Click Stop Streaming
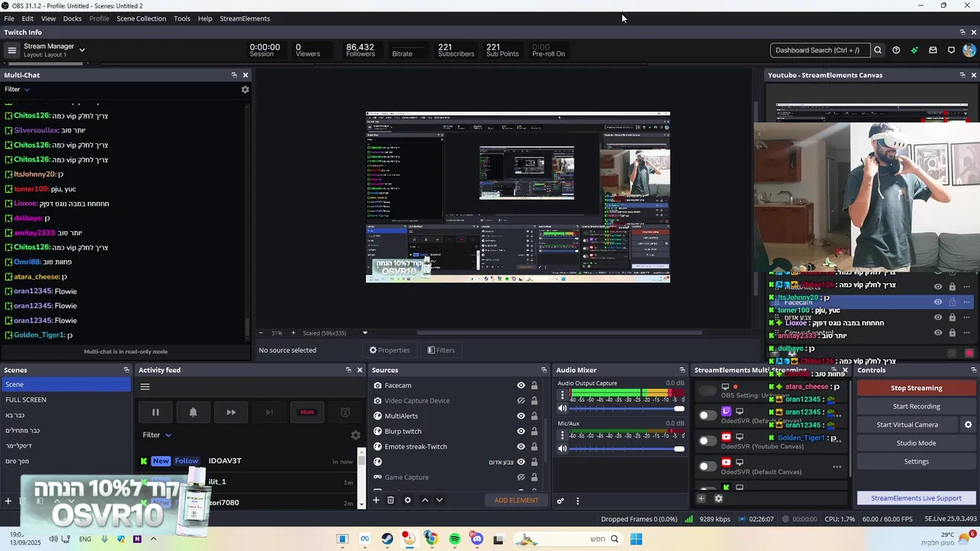 tap(916, 388)
